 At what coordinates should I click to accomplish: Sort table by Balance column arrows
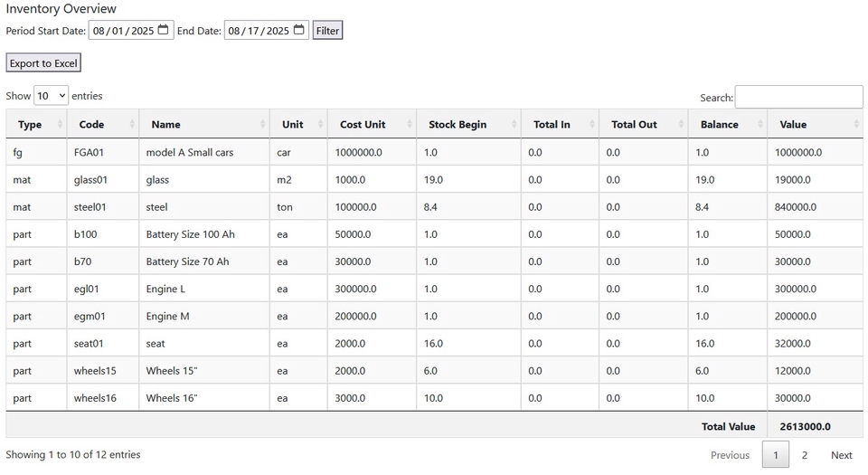760,124
